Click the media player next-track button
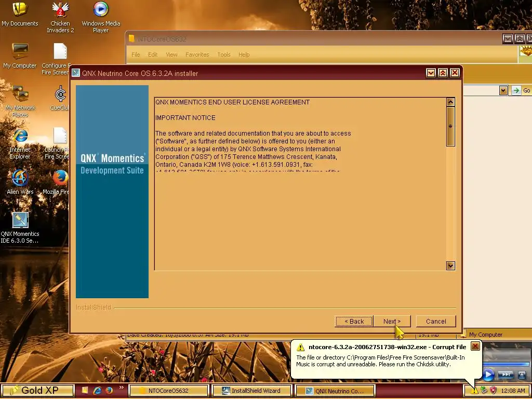 point(506,375)
